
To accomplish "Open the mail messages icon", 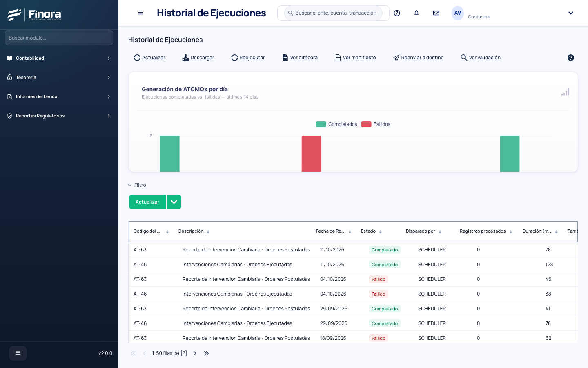I will [x=436, y=13].
